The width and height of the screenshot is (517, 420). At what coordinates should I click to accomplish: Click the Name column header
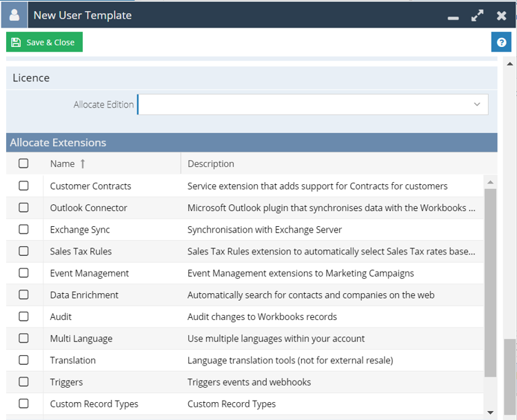(112, 163)
